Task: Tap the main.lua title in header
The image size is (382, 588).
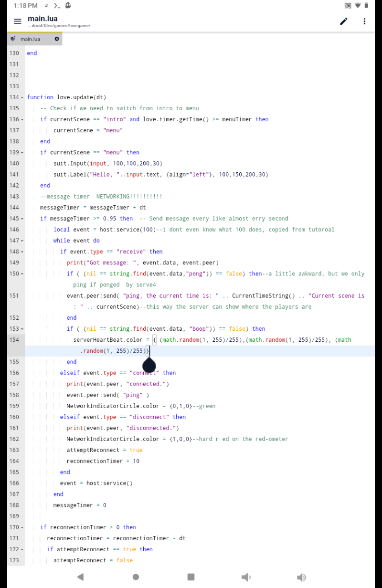Action: tap(42, 19)
